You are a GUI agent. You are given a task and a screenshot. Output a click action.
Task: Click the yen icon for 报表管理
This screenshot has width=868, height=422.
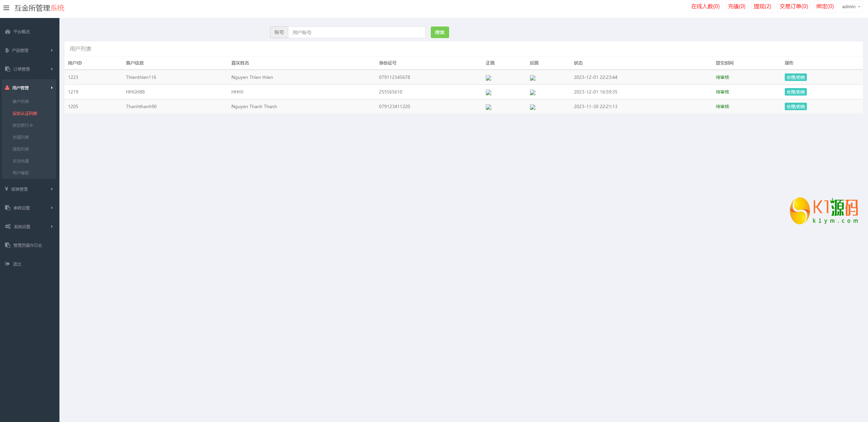pos(6,189)
